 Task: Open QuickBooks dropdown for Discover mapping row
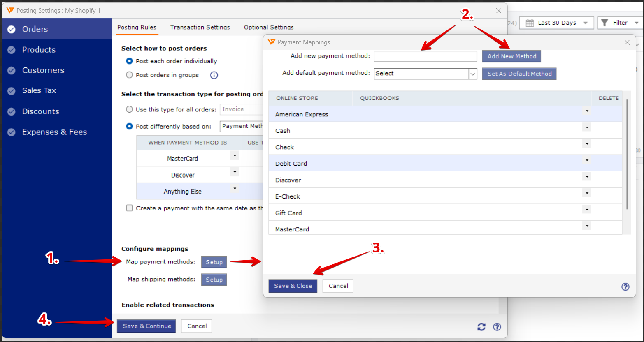pos(587,177)
